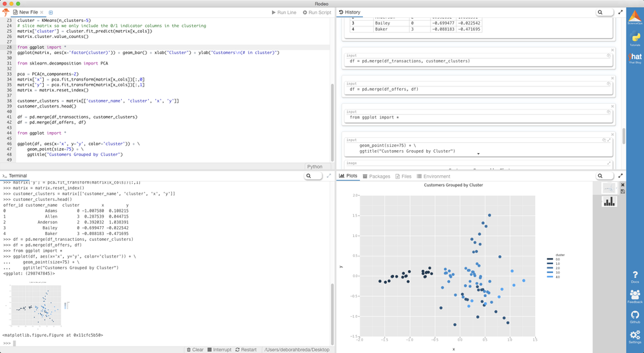Close the New File editor tab
644x353 pixels.
coord(42,12)
